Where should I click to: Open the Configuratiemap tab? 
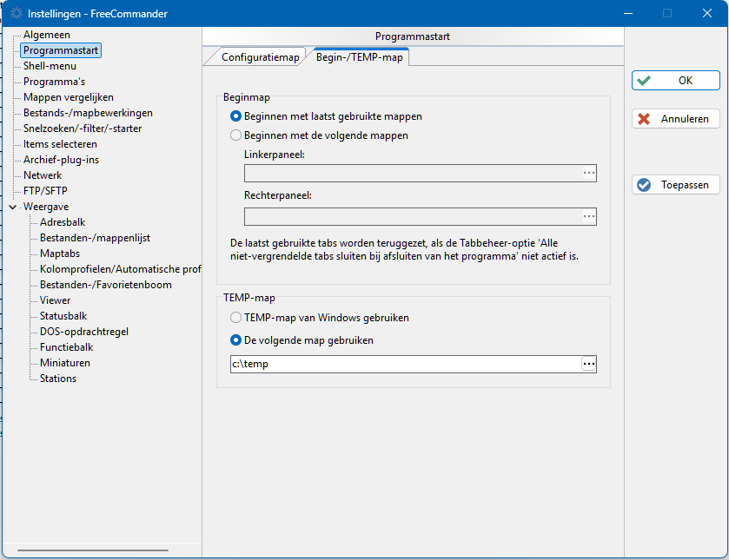pyautogui.click(x=260, y=57)
